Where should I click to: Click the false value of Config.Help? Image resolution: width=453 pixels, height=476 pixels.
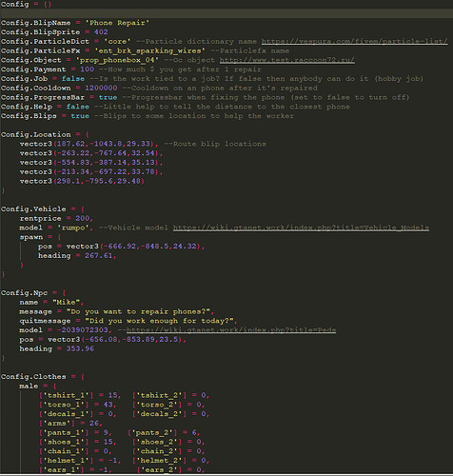78,107
